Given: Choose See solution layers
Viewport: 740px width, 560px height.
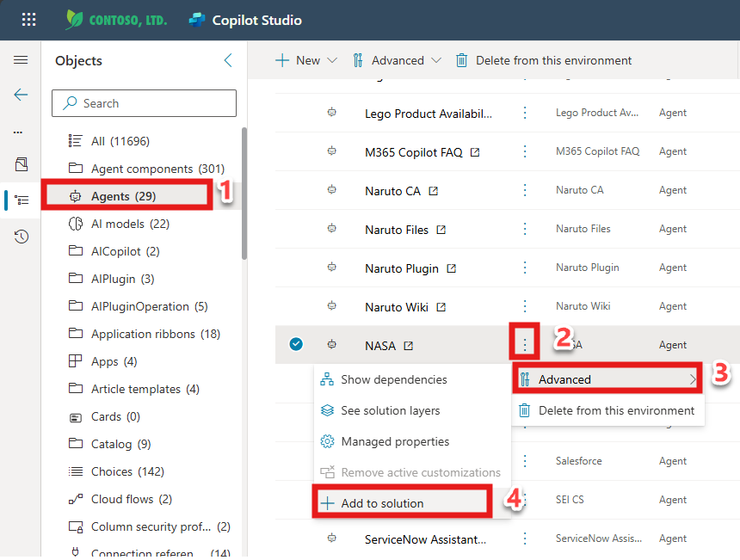Looking at the screenshot, I should [411, 410].
